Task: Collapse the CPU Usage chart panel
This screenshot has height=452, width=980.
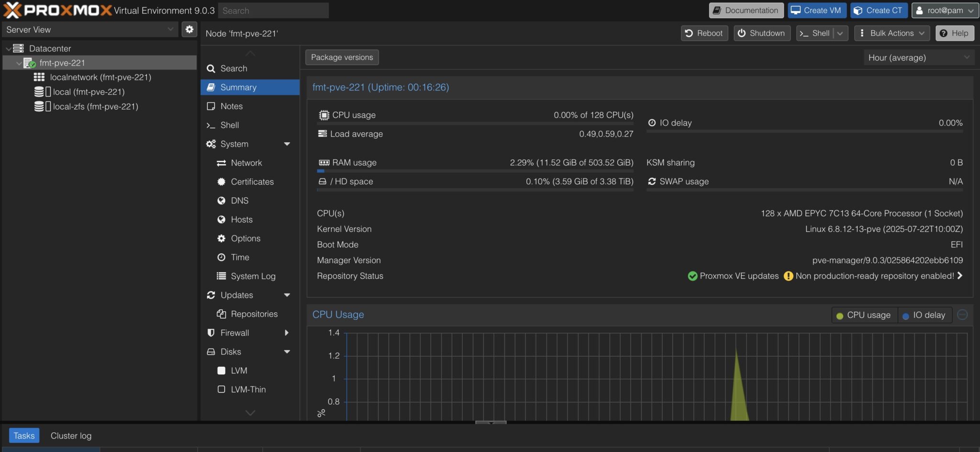Action: click(x=961, y=315)
